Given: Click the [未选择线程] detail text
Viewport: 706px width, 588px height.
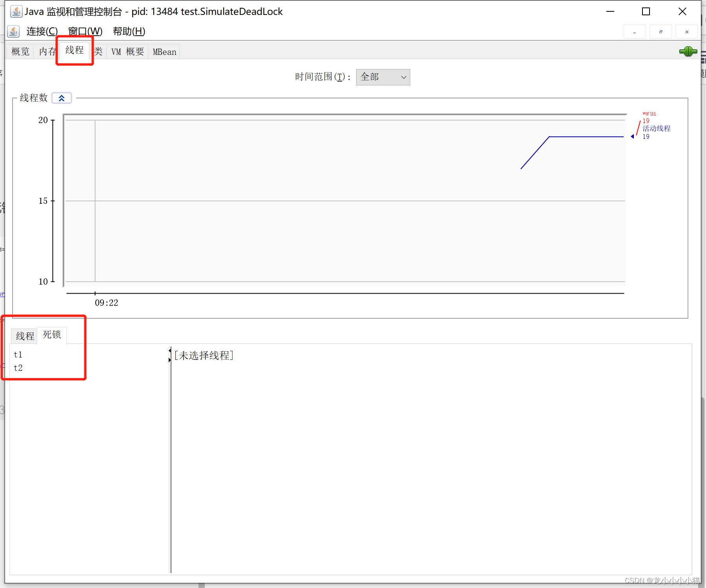Looking at the screenshot, I should tap(204, 356).
